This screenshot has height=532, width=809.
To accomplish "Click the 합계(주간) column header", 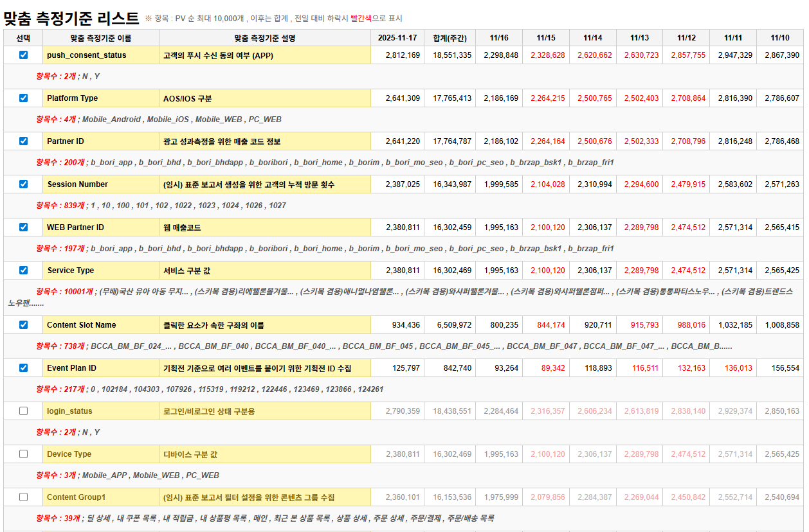I will point(450,38).
